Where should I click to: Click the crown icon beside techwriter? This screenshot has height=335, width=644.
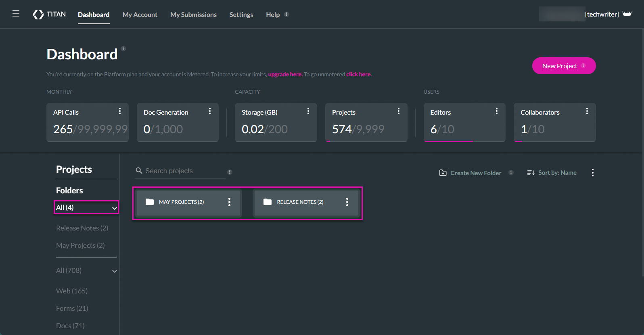(x=627, y=14)
